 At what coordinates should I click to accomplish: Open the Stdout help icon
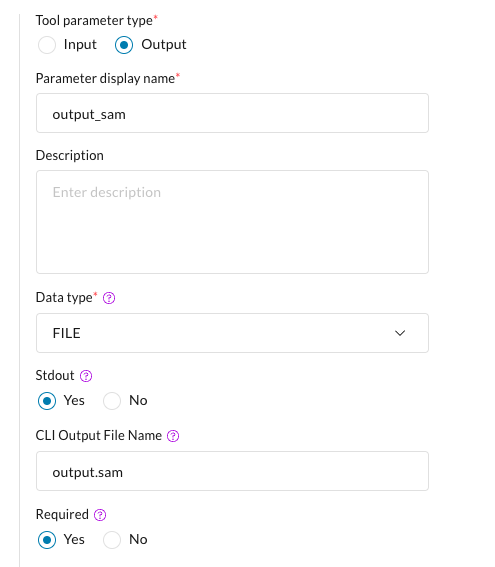coord(86,376)
